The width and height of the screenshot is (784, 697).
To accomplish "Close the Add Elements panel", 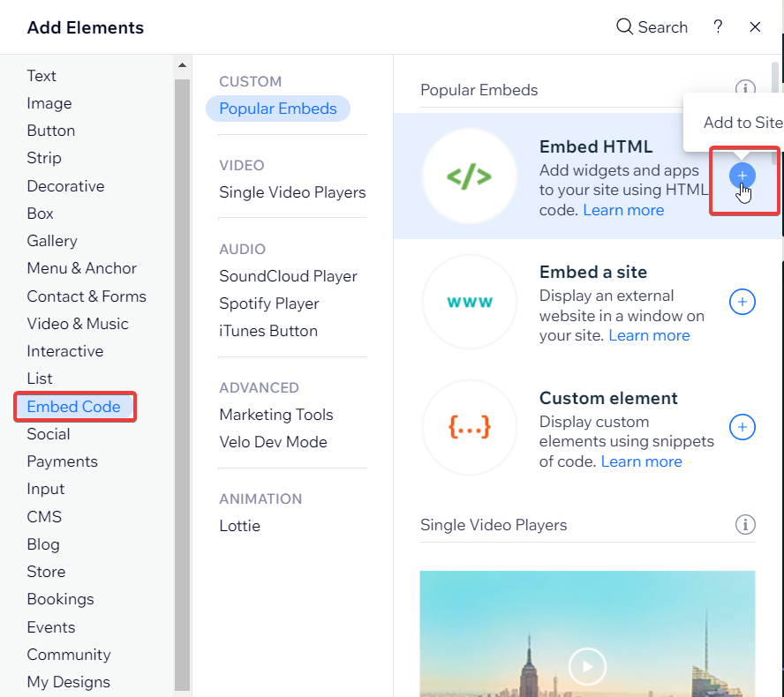I will [x=755, y=27].
